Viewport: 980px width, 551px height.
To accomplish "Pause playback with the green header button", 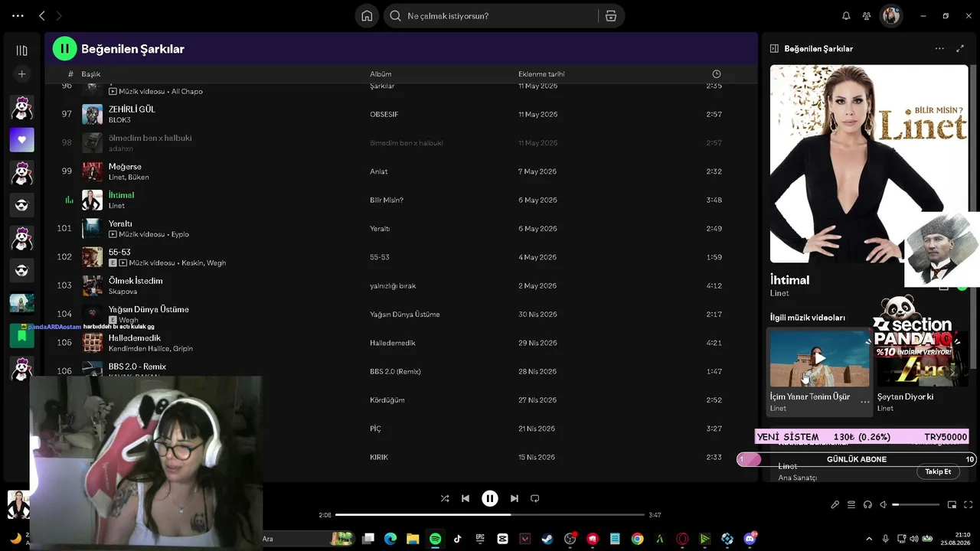I will (x=64, y=49).
